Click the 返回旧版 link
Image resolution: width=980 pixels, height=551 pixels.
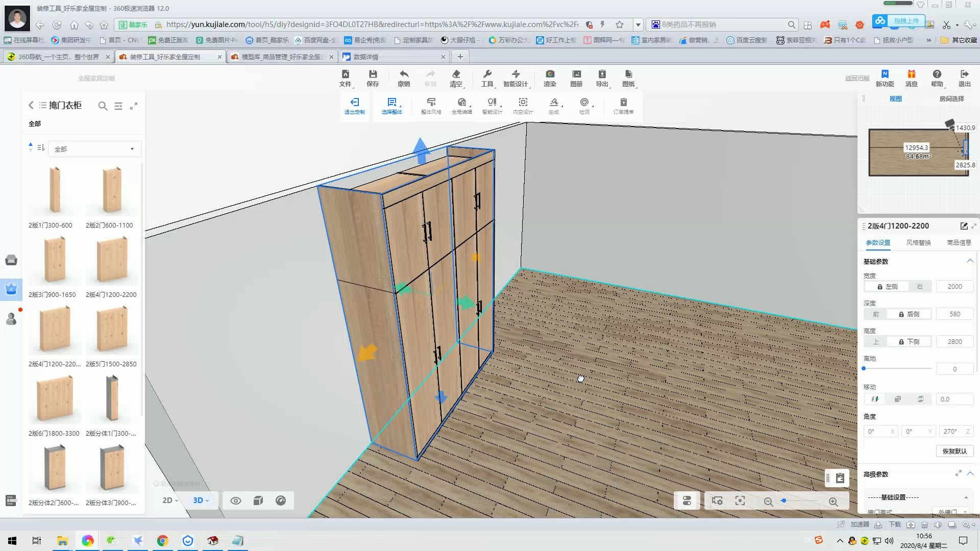coord(857,78)
